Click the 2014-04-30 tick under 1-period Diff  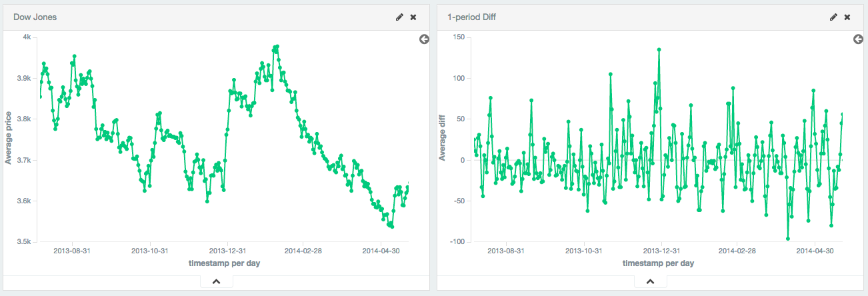(815, 251)
